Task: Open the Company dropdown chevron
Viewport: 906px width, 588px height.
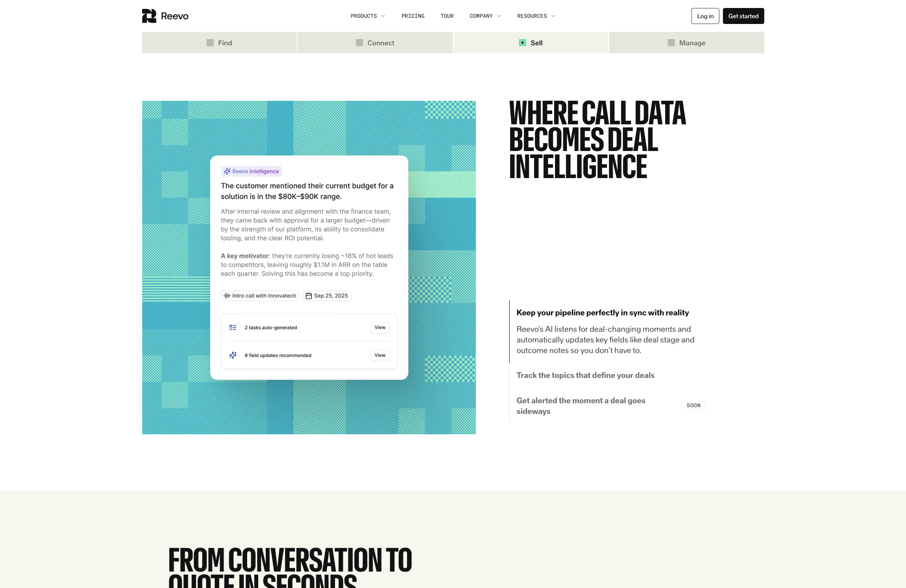Action: click(x=499, y=16)
